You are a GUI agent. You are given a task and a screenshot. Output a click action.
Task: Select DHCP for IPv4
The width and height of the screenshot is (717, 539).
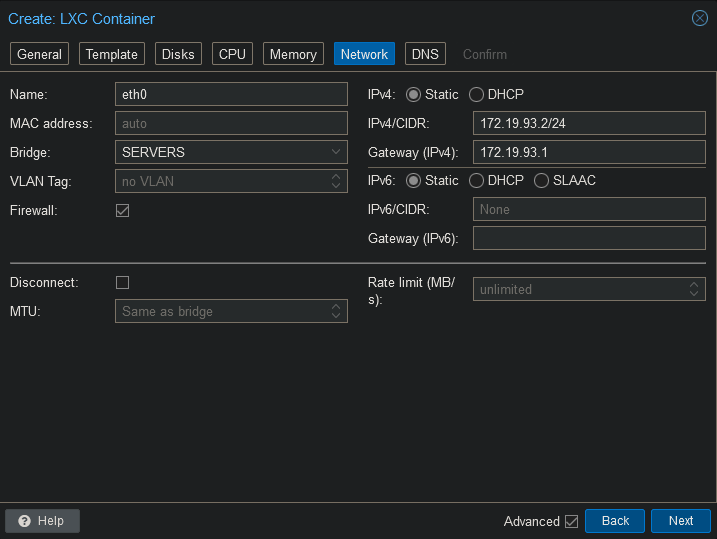pyautogui.click(x=477, y=95)
